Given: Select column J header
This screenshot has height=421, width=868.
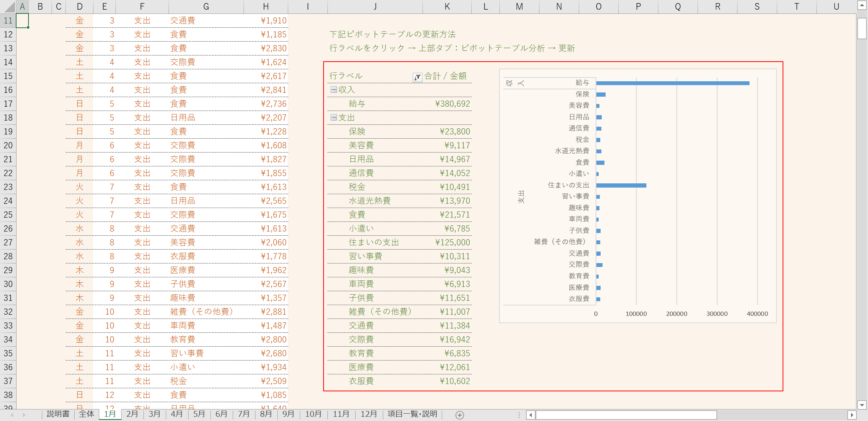Looking at the screenshot, I should (x=375, y=7).
